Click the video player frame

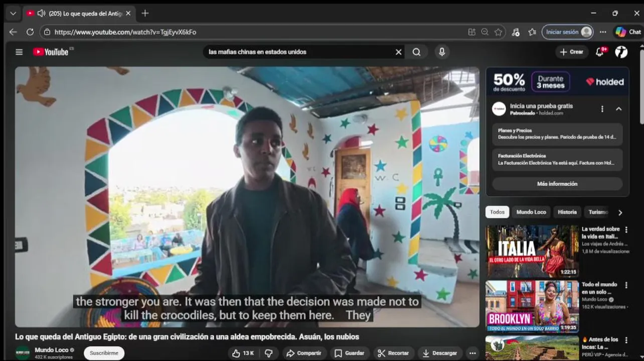[247, 197]
